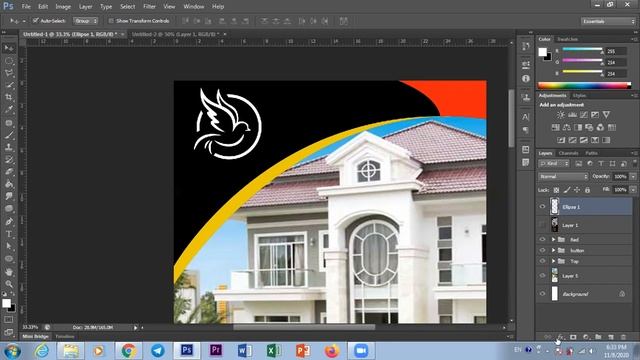This screenshot has width=640, height=360.
Task: Select the Background layer row
Action: click(585, 294)
